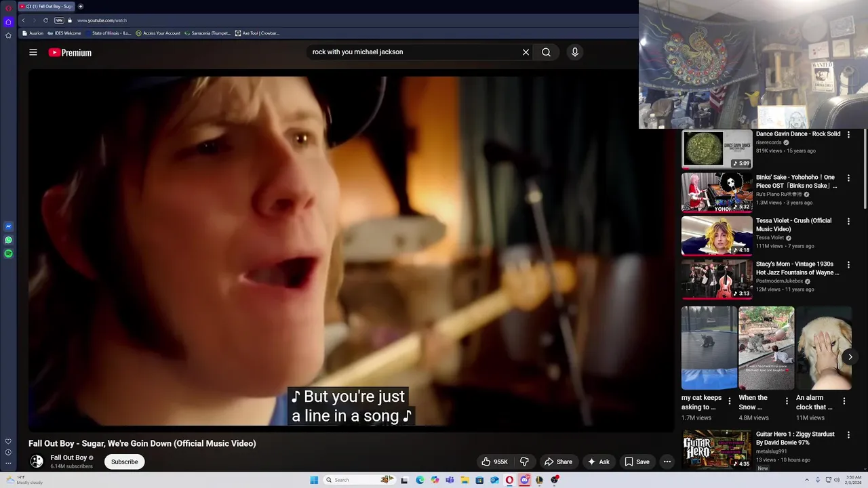Dislike the video with thumbs-down
The image size is (868, 488).
click(524, 462)
